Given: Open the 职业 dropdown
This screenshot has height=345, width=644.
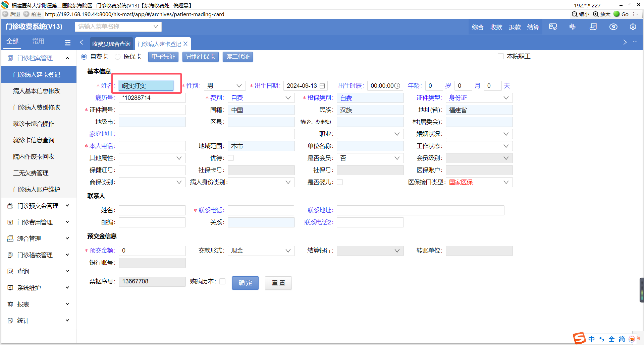Looking at the screenshot, I should coord(370,134).
